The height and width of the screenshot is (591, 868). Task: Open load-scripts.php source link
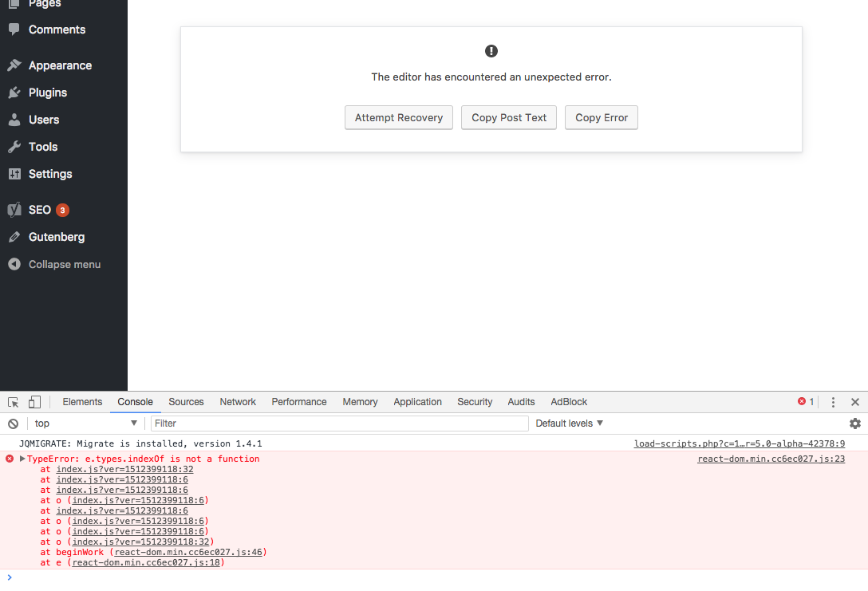tap(739, 443)
